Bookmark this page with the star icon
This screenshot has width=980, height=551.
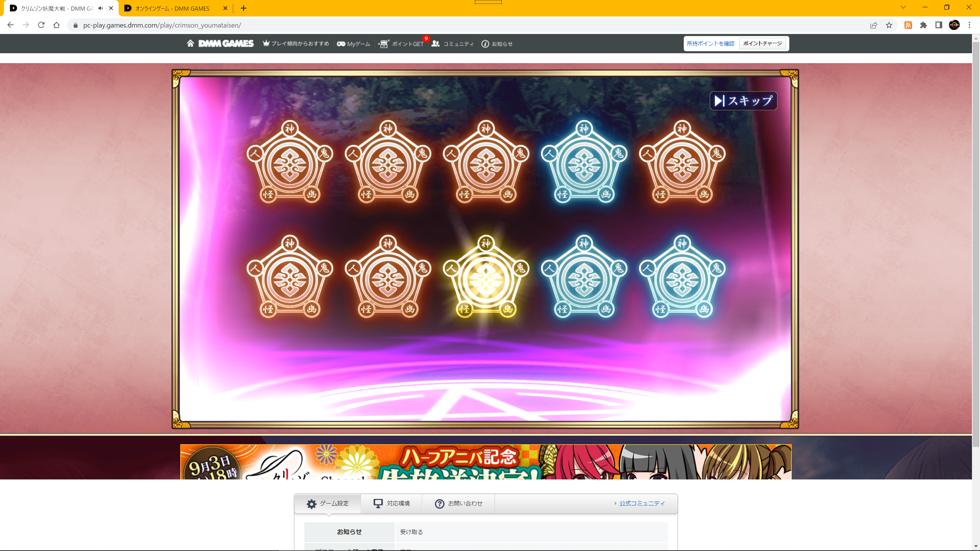889,25
